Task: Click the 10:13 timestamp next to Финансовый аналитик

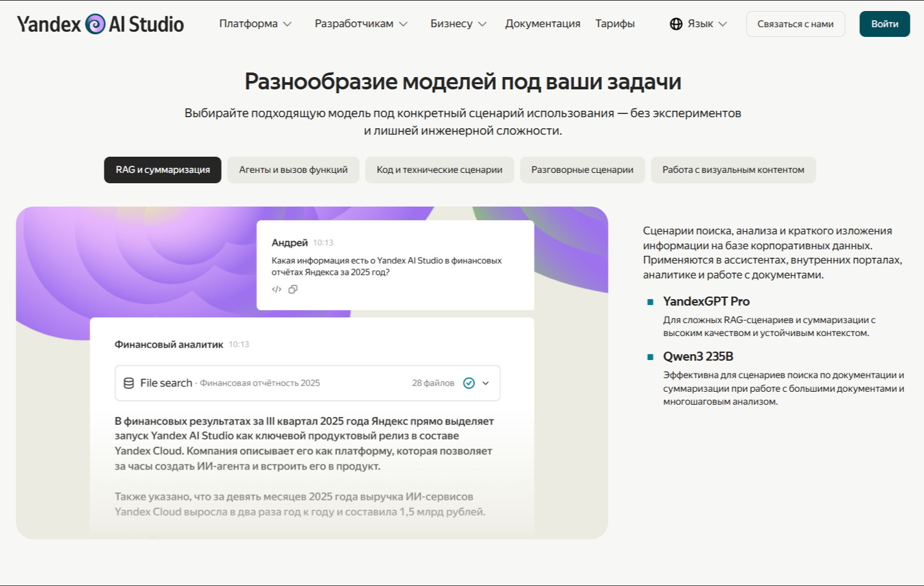Action: click(239, 344)
